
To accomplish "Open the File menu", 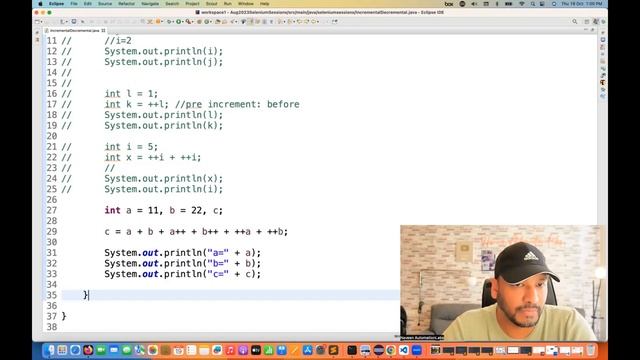I will 74,4.
